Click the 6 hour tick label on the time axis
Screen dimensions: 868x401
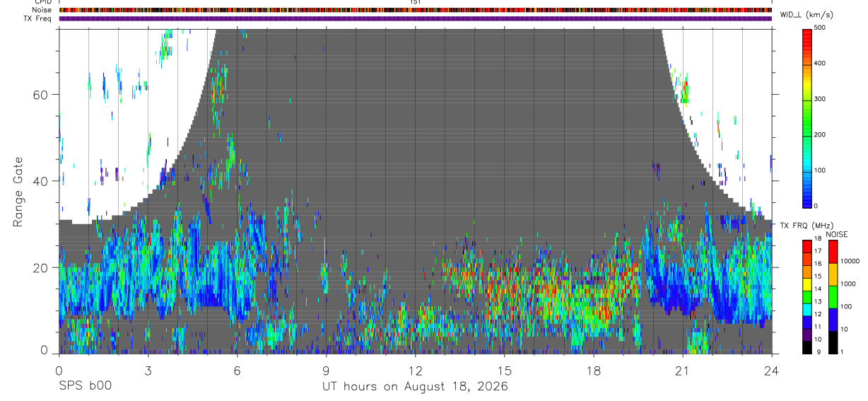click(x=237, y=370)
